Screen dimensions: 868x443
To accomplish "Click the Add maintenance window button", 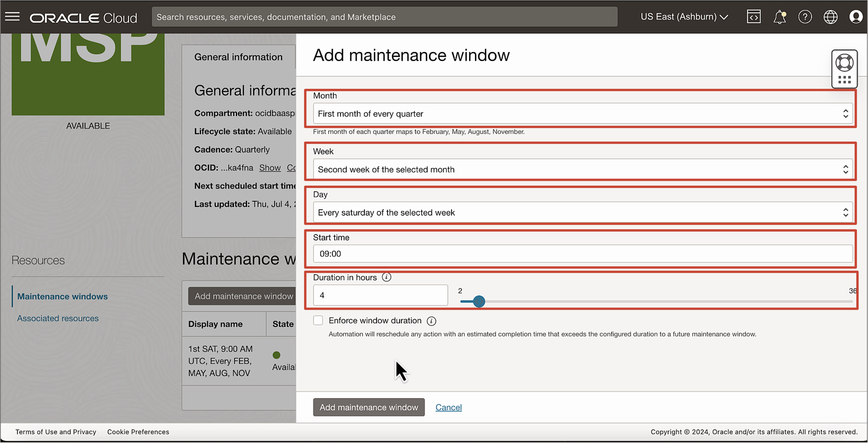I will click(x=369, y=407).
